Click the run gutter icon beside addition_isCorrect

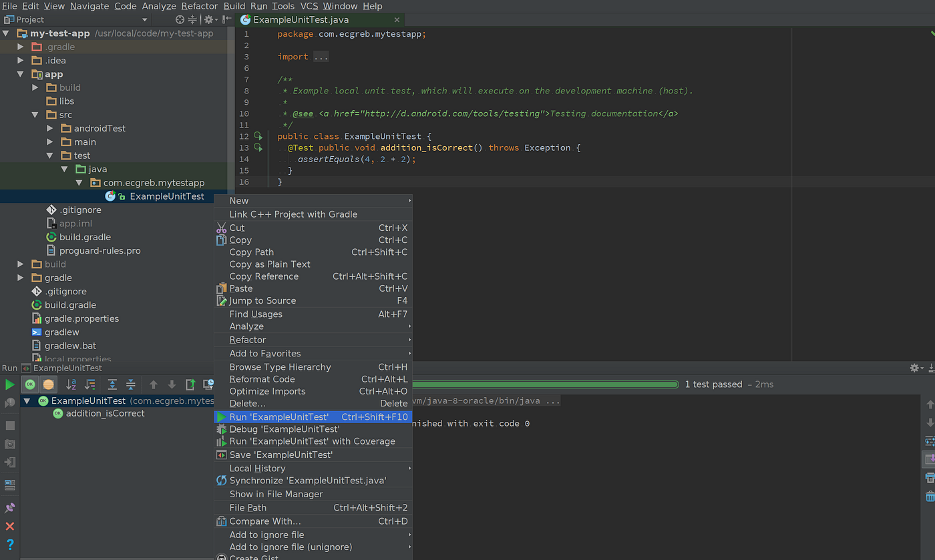click(x=258, y=148)
